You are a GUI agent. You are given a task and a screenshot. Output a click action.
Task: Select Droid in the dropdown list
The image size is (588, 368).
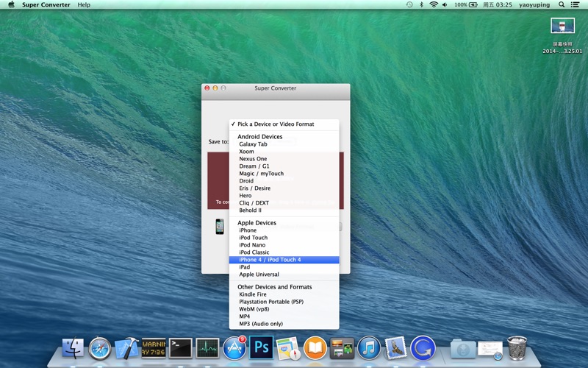[284, 180]
